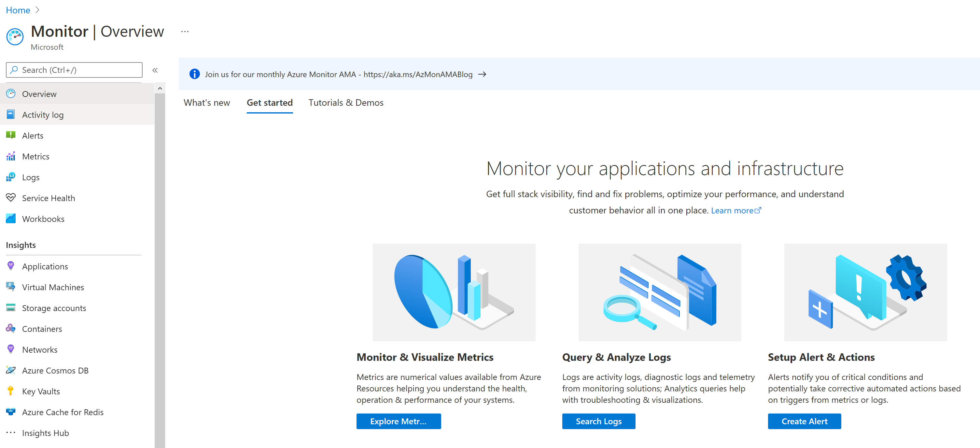Select Metrics from the sidebar
This screenshot has height=448, width=980.
click(x=77, y=156)
